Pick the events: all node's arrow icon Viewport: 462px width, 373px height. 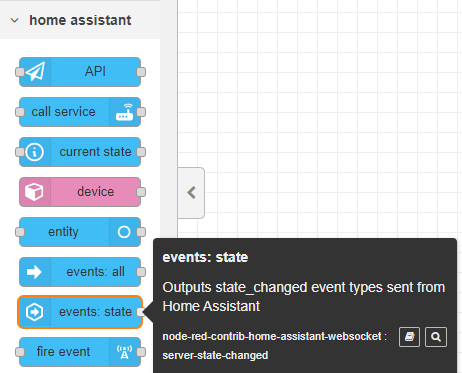[34, 272]
